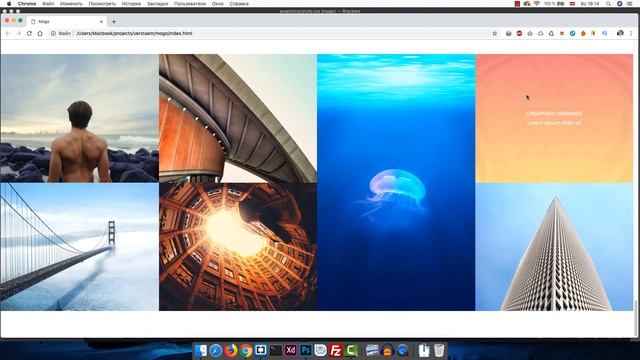640x360 pixels.
Task: Open the notification center list icon
Action: 630,4
